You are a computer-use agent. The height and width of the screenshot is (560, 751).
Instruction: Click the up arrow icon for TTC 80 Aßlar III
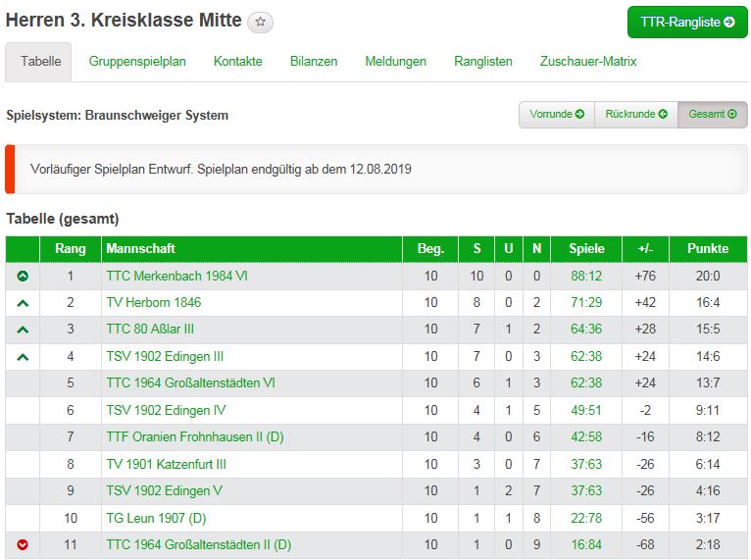(x=23, y=330)
